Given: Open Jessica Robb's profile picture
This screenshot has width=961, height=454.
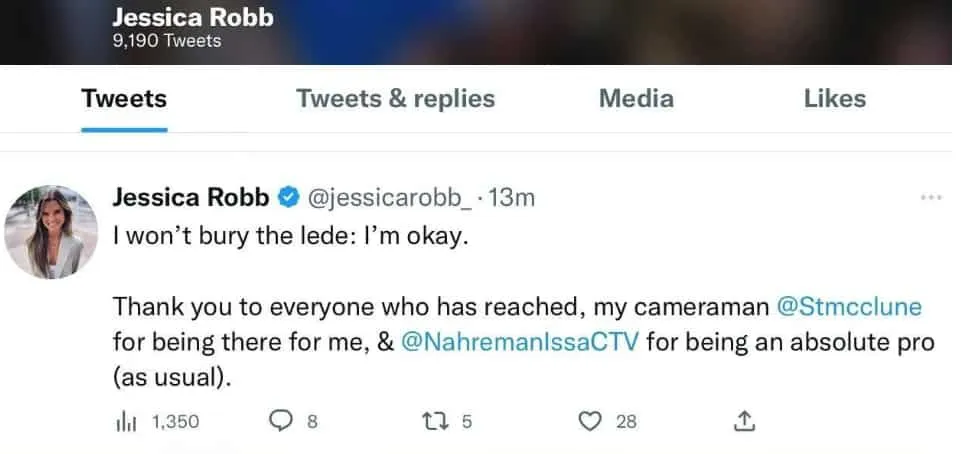Looking at the screenshot, I should coord(53,231).
